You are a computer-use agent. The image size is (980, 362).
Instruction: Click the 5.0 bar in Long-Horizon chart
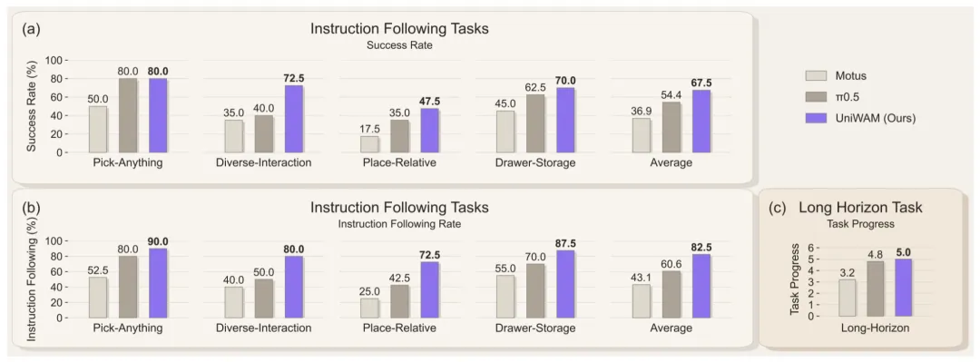tap(903, 288)
